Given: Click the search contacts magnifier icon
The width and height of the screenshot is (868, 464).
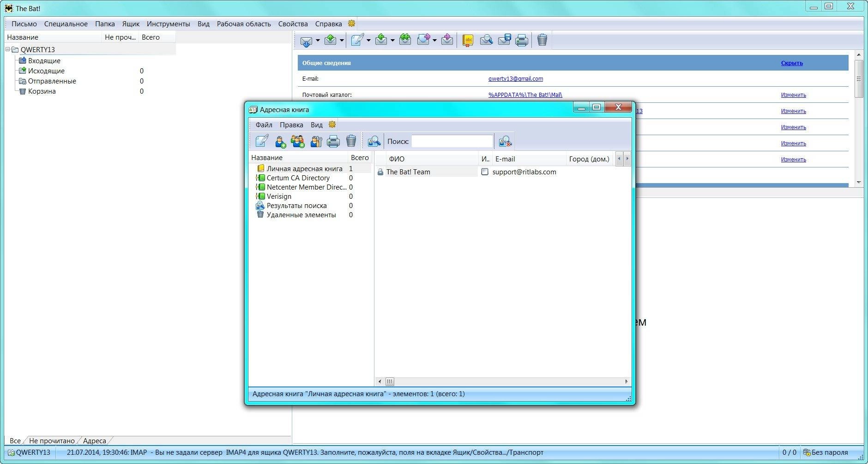Looking at the screenshot, I should pos(374,141).
